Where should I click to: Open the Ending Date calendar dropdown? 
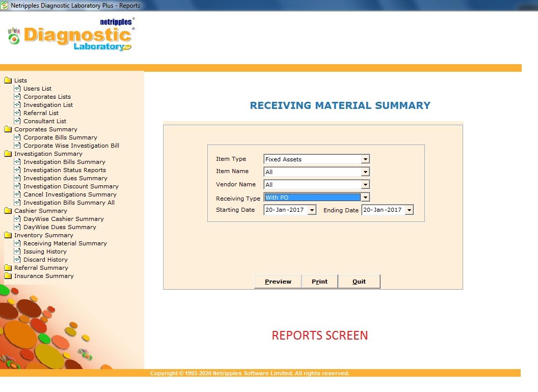pyautogui.click(x=409, y=210)
